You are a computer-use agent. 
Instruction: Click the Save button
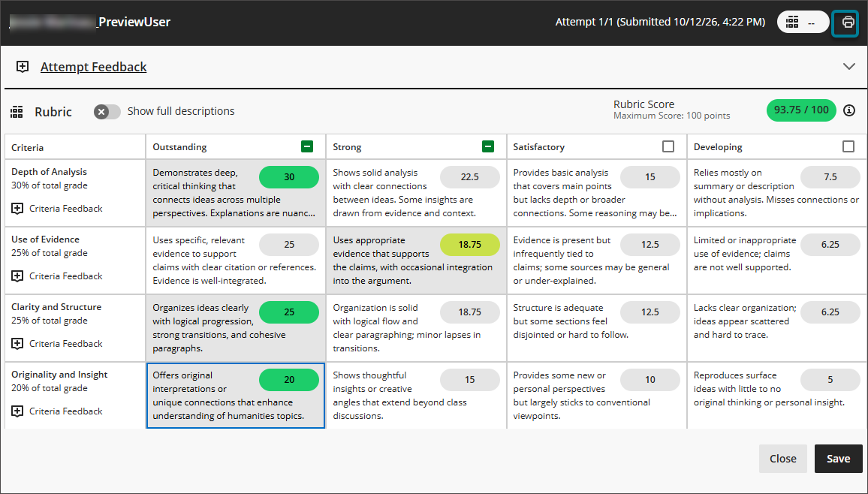click(x=838, y=459)
